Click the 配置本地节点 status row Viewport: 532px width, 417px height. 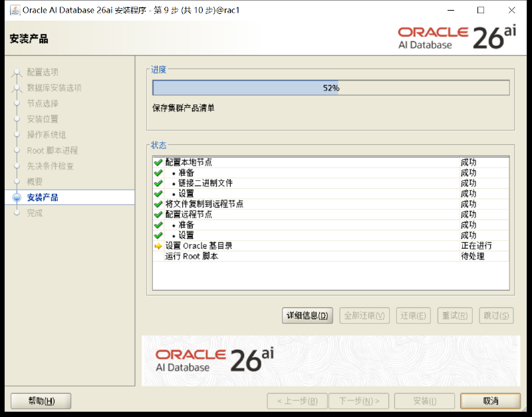[x=331, y=162]
